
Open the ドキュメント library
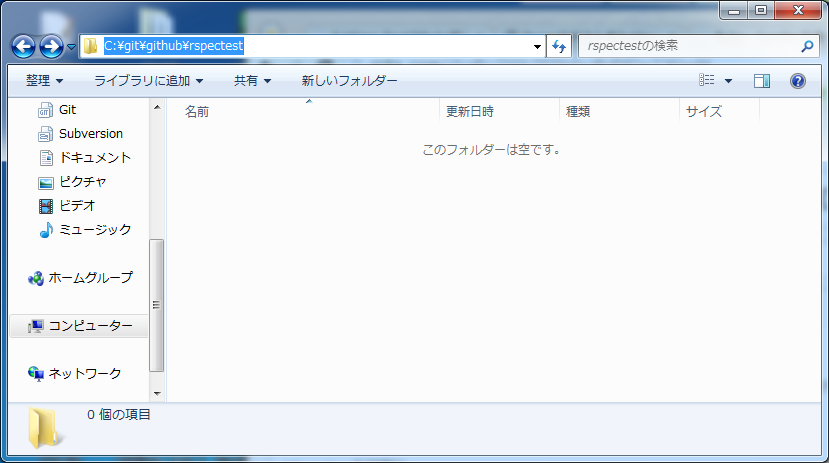(85, 158)
